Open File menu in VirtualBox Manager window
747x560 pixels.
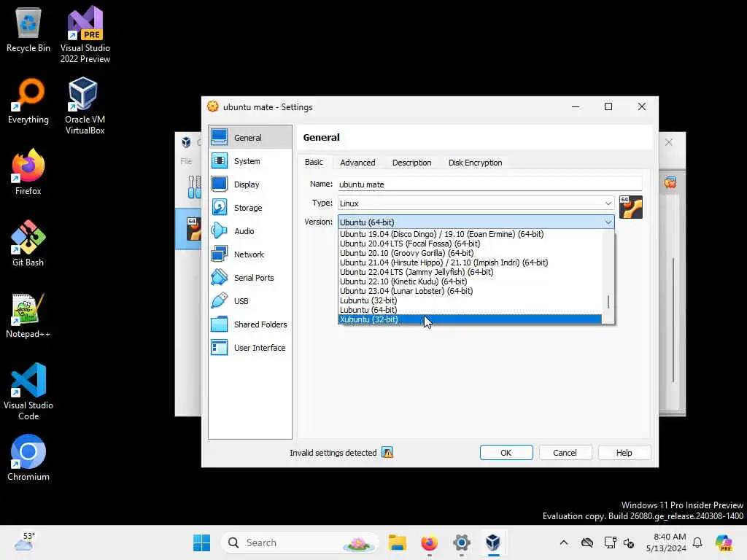pos(186,161)
